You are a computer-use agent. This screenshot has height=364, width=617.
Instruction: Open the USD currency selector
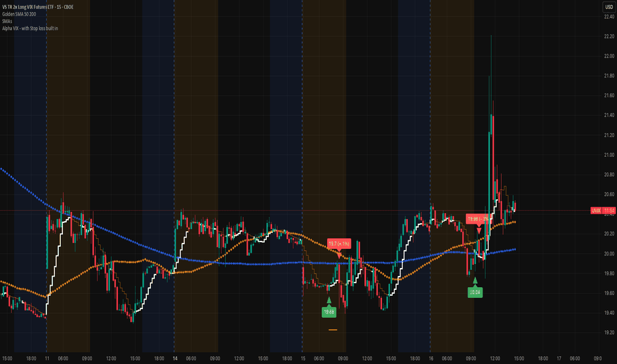click(x=609, y=7)
